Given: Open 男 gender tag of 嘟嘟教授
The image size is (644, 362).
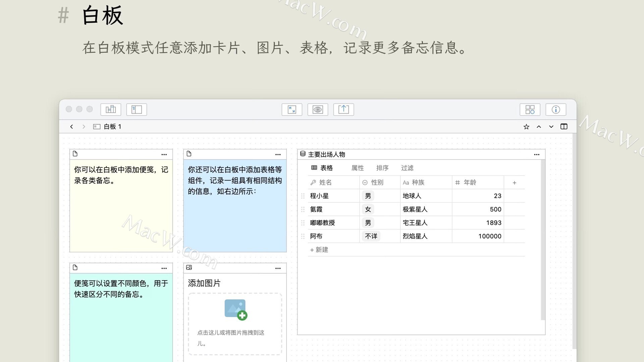Looking at the screenshot, I should [368, 223].
